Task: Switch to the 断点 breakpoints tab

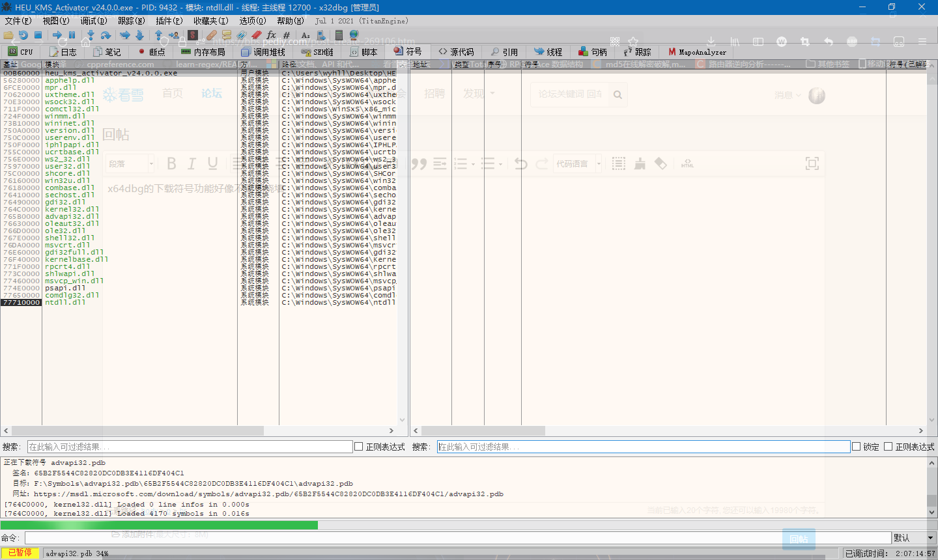Action: [x=151, y=52]
